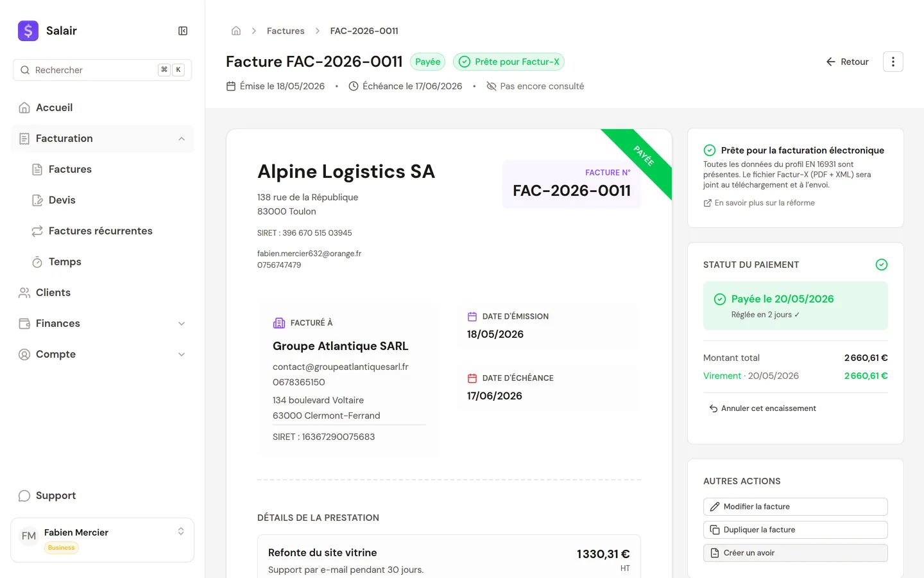Click contact@groupeatlantiquesarl.fr email text
924x578 pixels.
(x=341, y=367)
